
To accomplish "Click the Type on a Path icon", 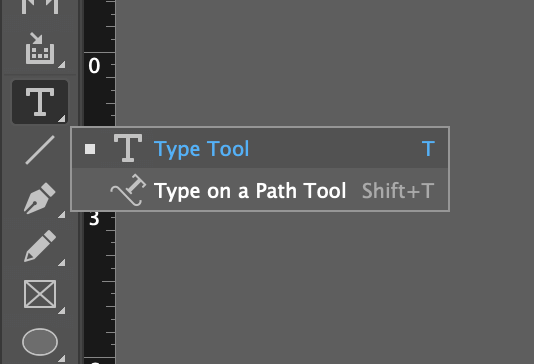I will (x=128, y=190).
